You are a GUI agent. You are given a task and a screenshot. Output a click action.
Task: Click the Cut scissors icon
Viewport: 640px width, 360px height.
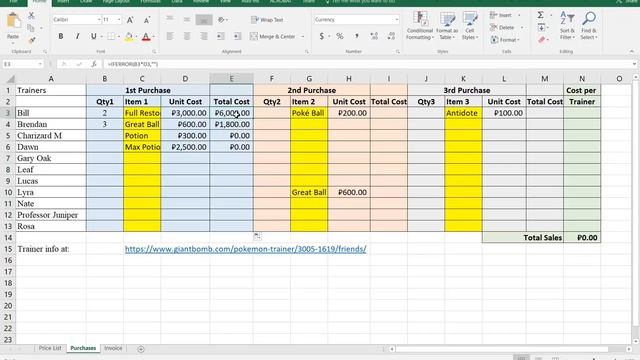point(31,16)
